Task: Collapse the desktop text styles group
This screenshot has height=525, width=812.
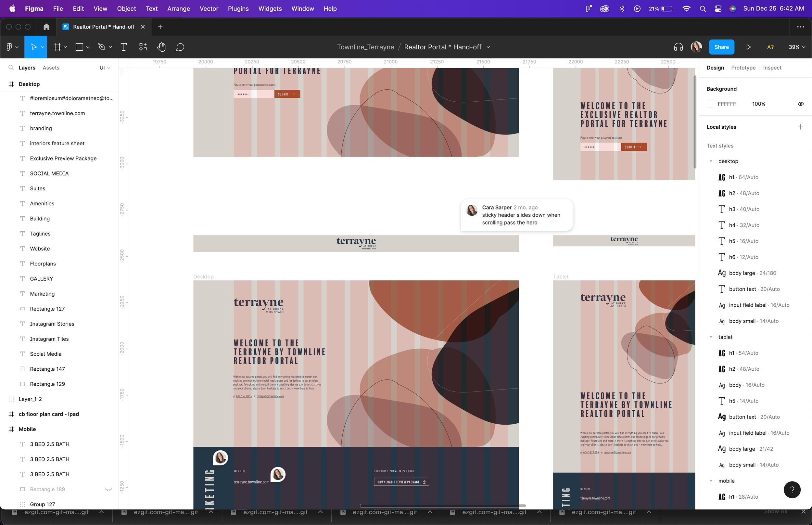Action: [x=711, y=161]
